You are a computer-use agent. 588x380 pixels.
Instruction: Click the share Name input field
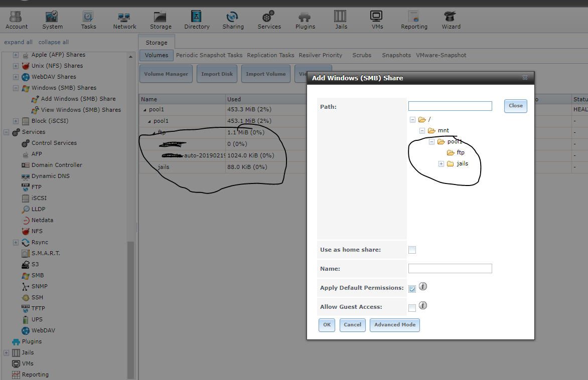click(450, 268)
